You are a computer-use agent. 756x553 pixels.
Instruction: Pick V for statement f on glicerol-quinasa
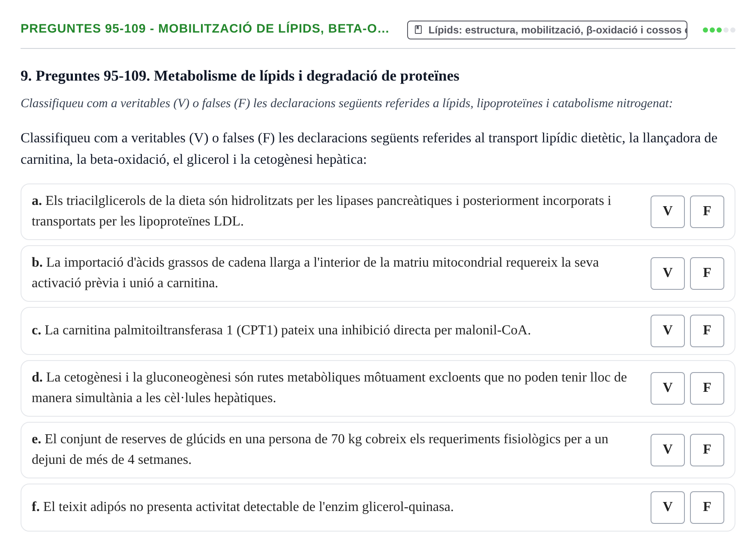tap(667, 508)
